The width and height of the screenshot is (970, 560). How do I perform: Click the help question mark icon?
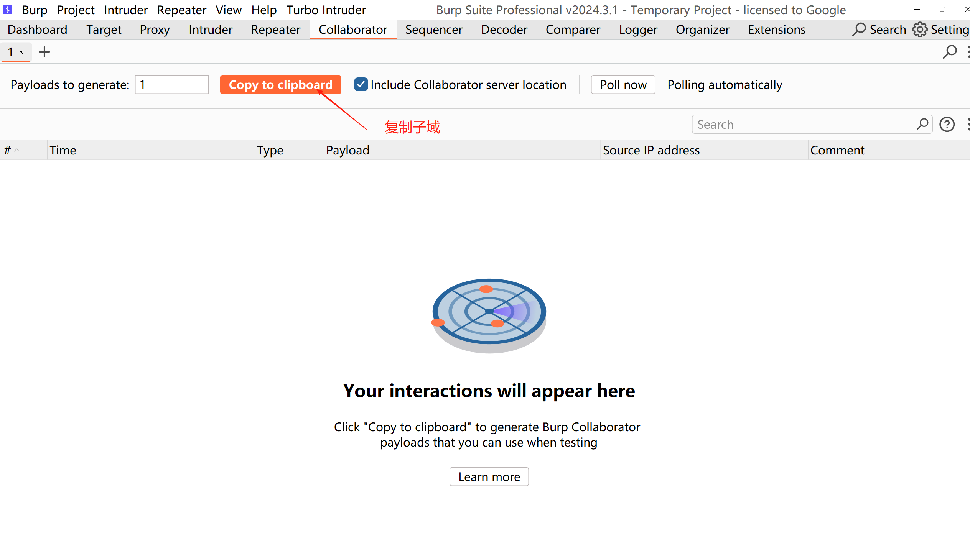point(947,124)
